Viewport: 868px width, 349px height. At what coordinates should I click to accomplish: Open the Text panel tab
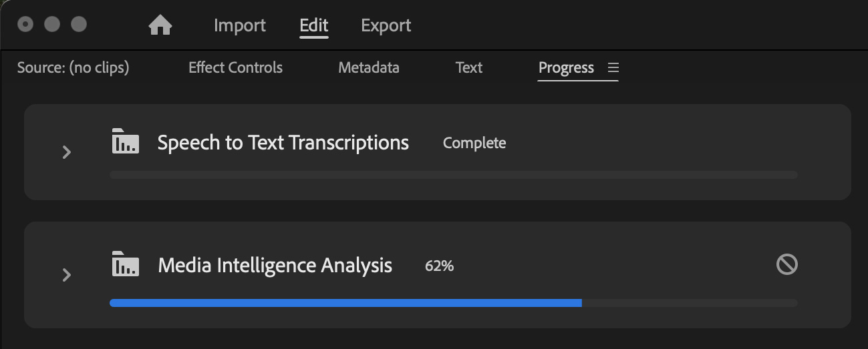coord(469,67)
